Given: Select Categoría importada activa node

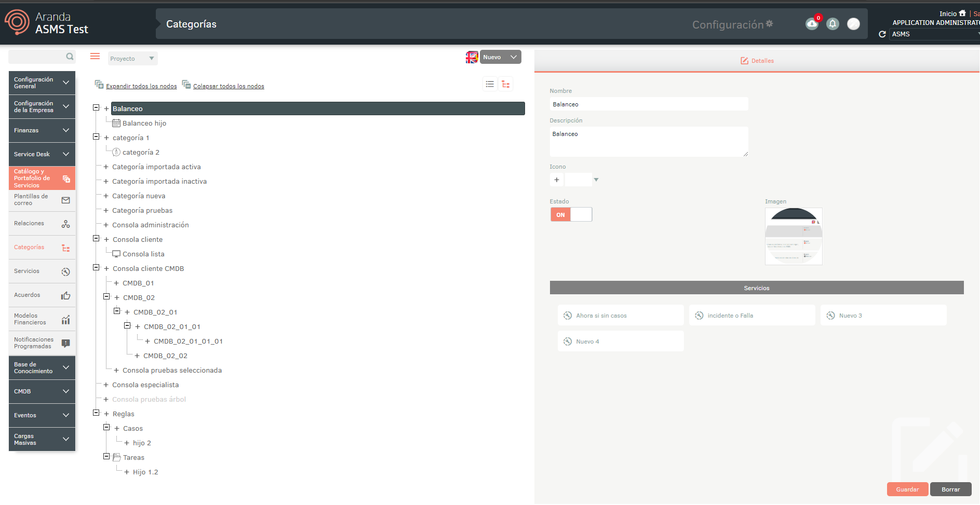Looking at the screenshot, I should click(x=156, y=167).
